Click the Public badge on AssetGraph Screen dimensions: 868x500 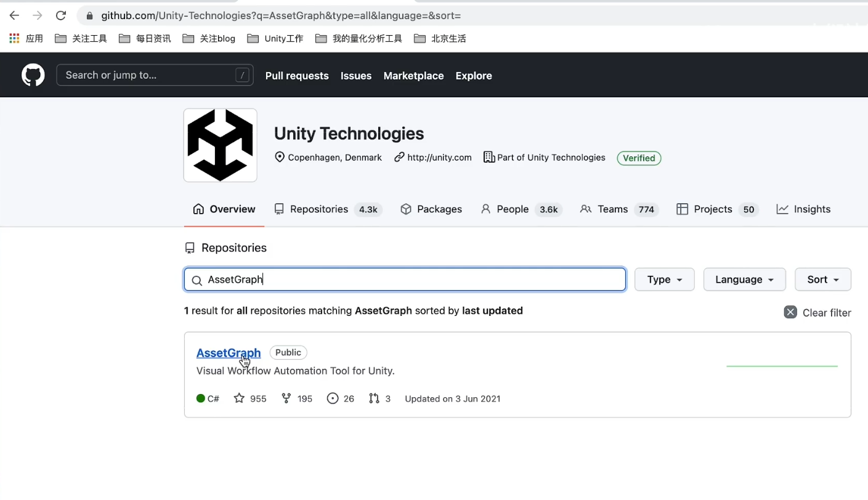(288, 353)
